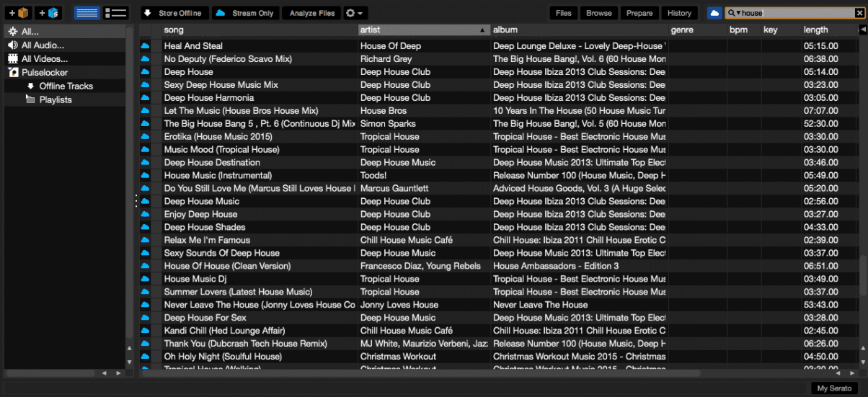Viewport: 868px width, 397px height.
Task: Open search field options via magnifier arrow
Action: 734,13
